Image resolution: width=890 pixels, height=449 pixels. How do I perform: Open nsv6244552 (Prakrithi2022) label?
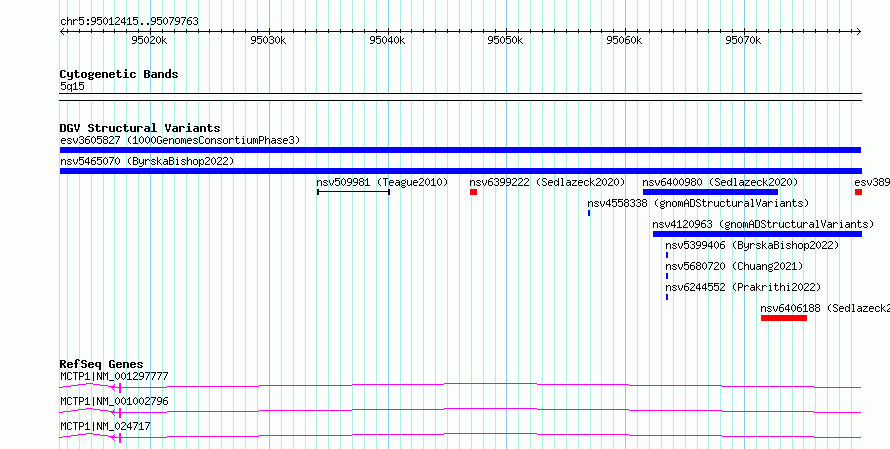pos(743,287)
